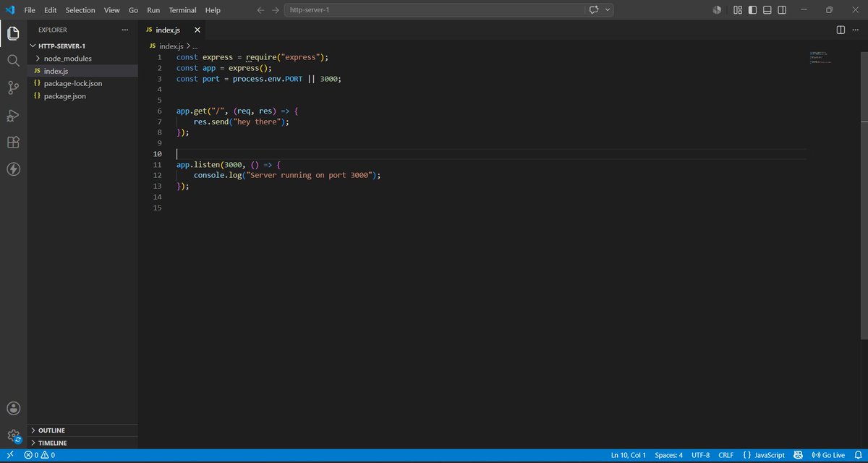This screenshot has height=463, width=868.
Task: Click the Copilot status bar icon
Action: click(x=798, y=455)
